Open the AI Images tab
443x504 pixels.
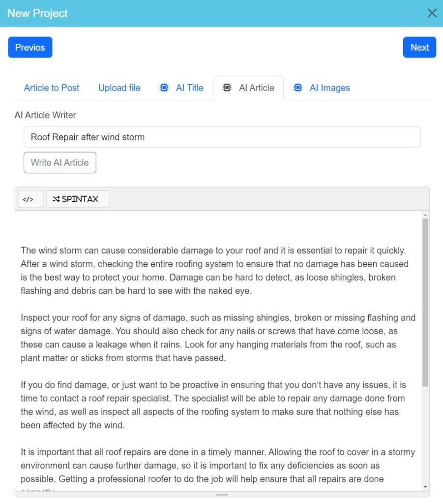point(329,88)
